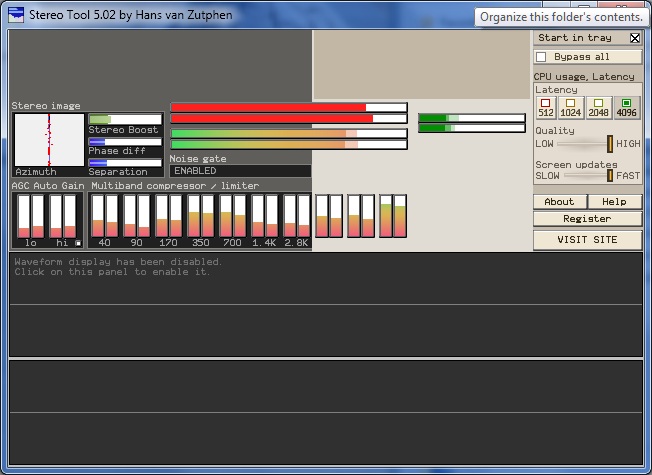Click the 170 Hz compressor band
Viewport: 652px width, 475px height.
click(169, 216)
